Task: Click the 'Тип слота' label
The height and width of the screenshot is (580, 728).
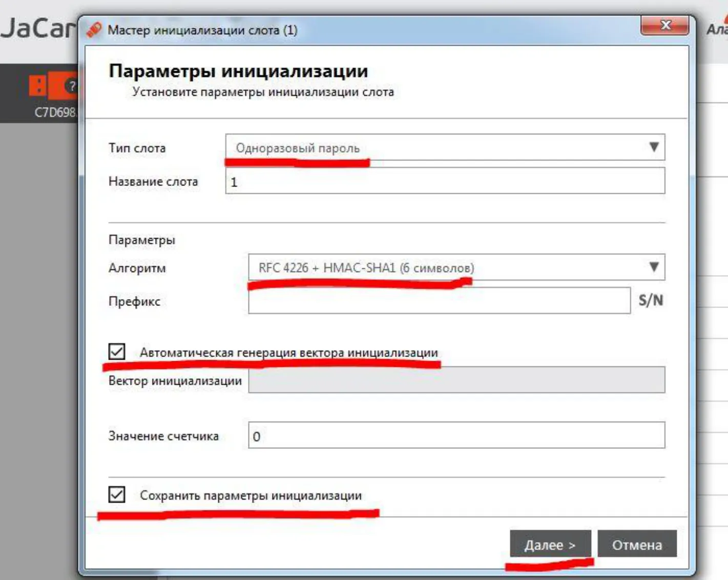Action: [137, 148]
